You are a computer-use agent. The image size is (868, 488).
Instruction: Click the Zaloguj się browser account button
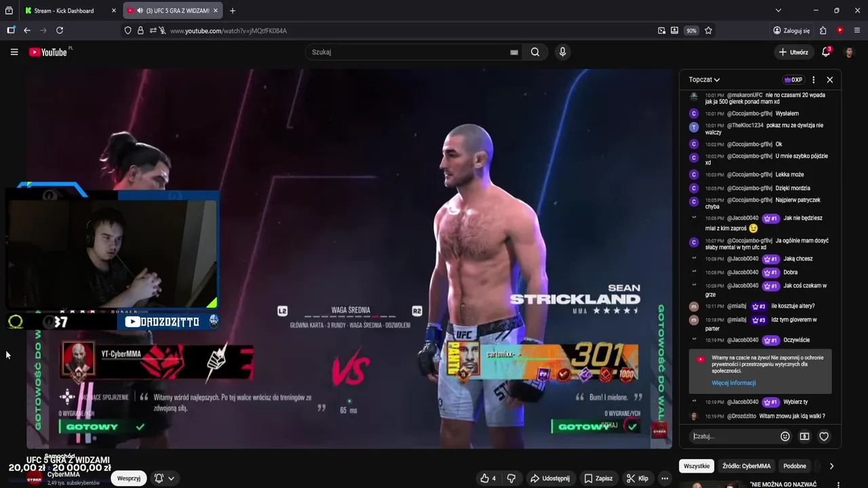tap(791, 30)
